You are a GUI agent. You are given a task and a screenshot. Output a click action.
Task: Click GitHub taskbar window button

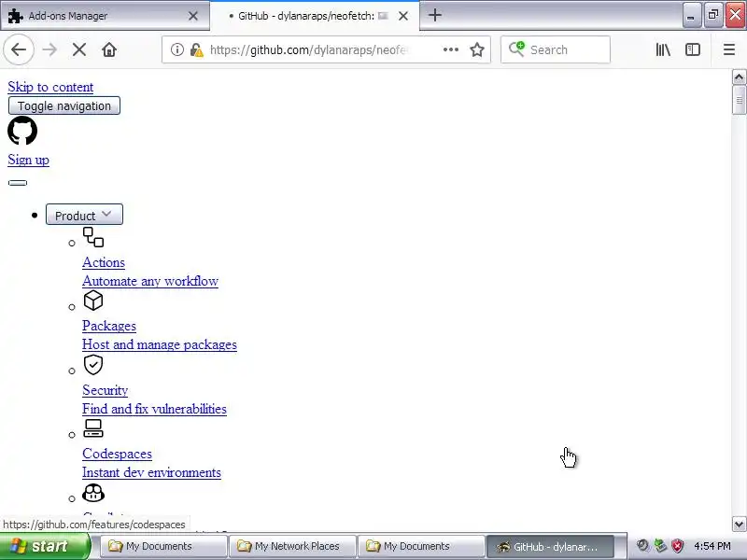point(550,546)
